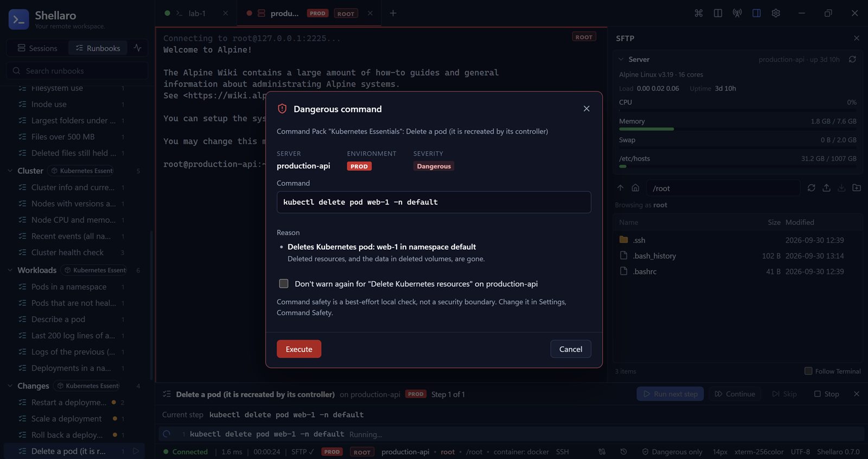
Task: Click the port forwarding icon in status bar
Action: [602, 451]
